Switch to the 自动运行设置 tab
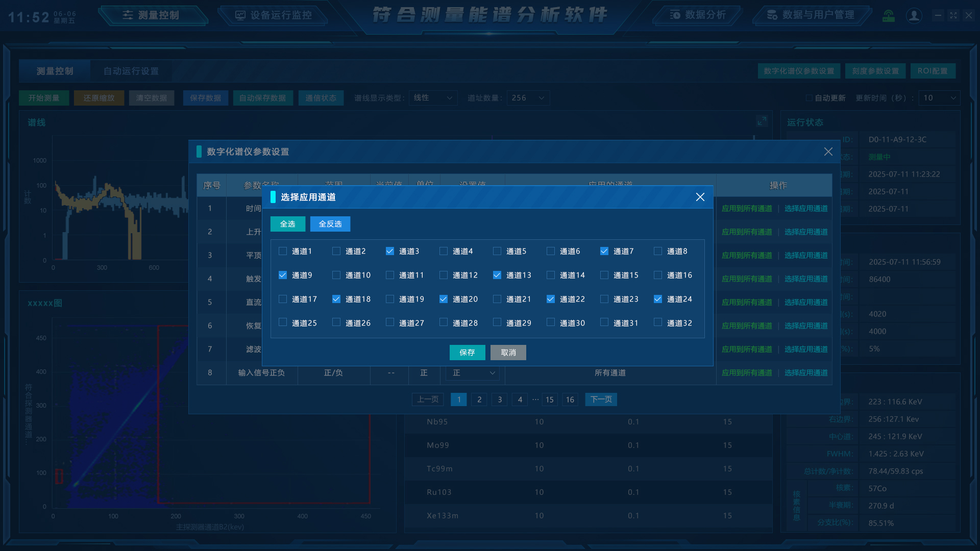This screenshot has height=551, width=980. click(x=131, y=71)
